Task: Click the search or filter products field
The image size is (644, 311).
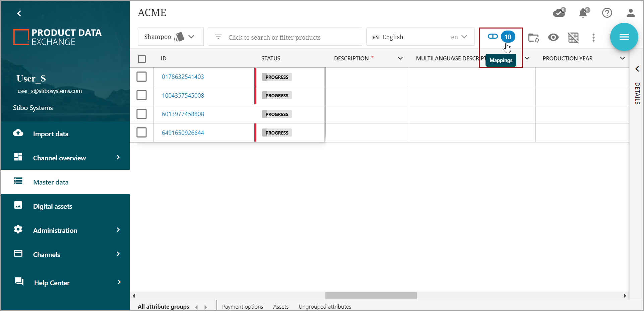Action: [x=285, y=37]
